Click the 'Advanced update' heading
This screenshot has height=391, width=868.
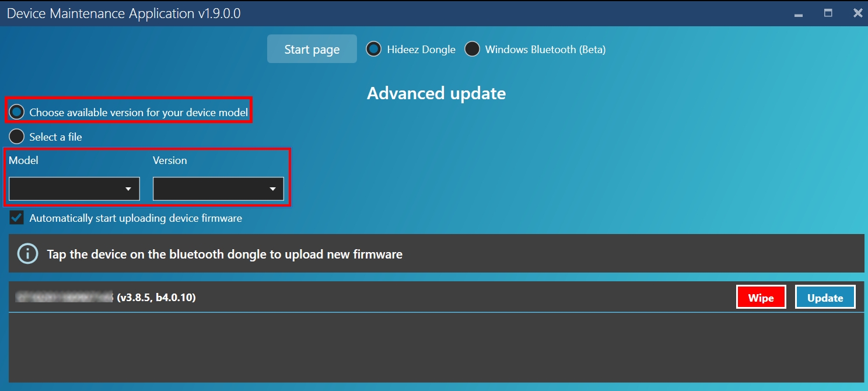[436, 93]
